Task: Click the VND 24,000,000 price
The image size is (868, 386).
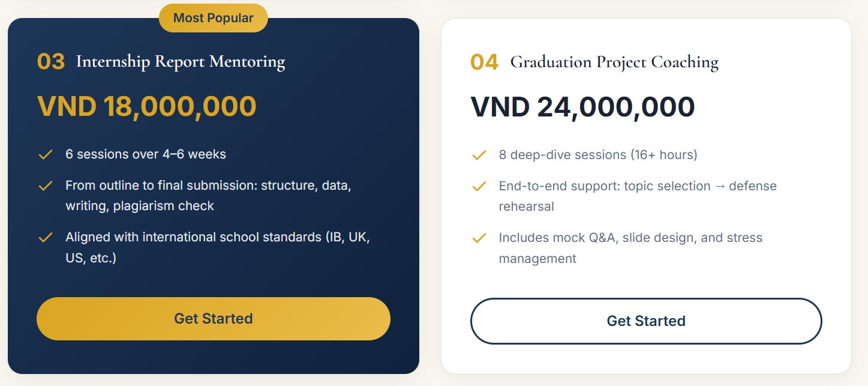Action: pos(582,107)
